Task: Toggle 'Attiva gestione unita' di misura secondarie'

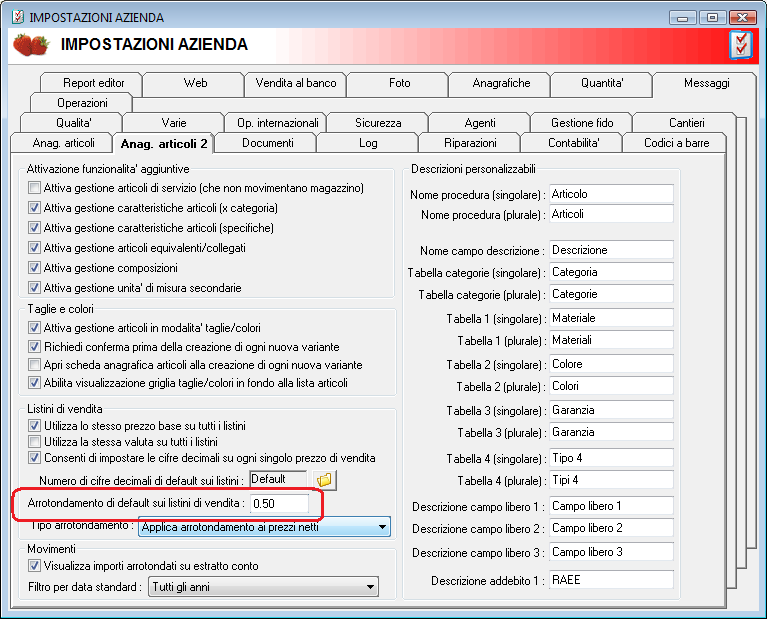Action: tap(34, 288)
